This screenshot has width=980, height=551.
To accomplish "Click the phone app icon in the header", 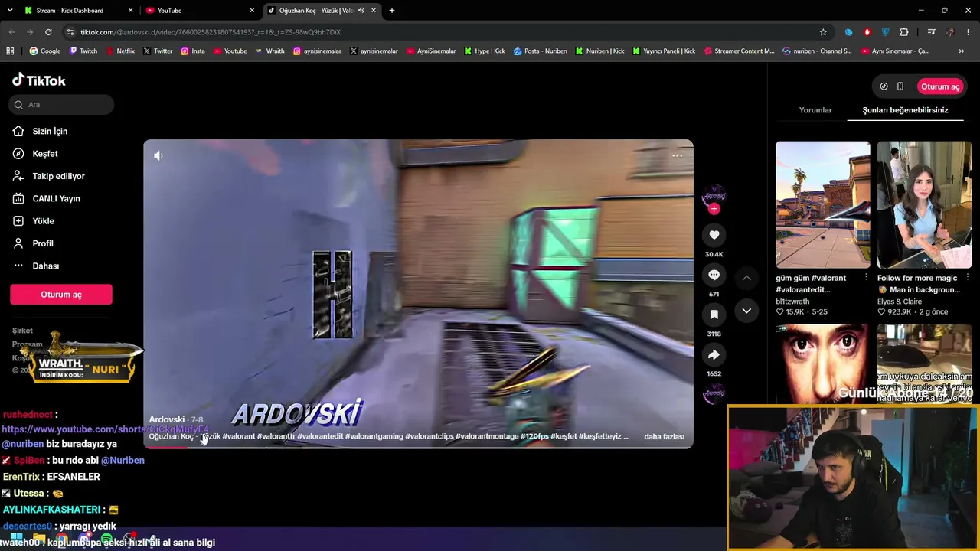I will point(900,86).
